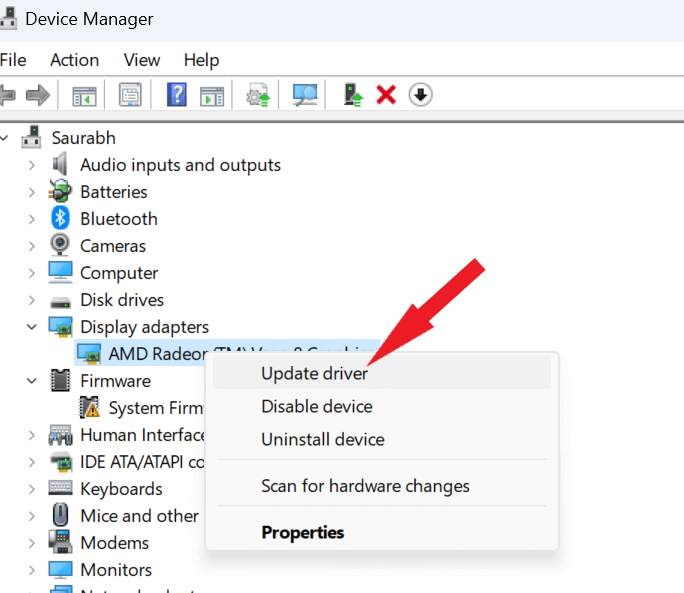Select Audio inputs and outputs label
The image size is (684, 593).
(181, 165)
